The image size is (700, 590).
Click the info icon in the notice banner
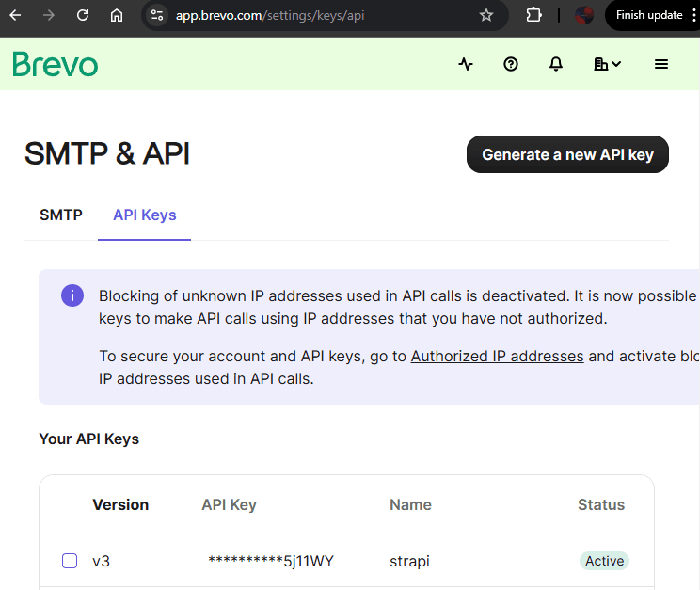coord(72,295)
